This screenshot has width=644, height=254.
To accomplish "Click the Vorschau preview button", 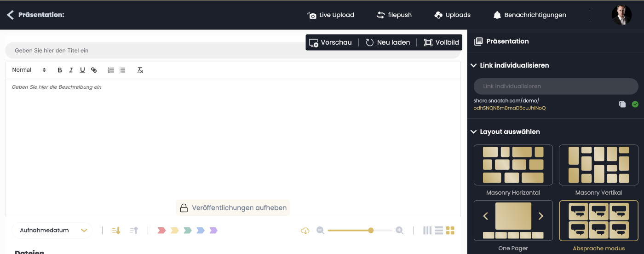I will click(330, 42).
